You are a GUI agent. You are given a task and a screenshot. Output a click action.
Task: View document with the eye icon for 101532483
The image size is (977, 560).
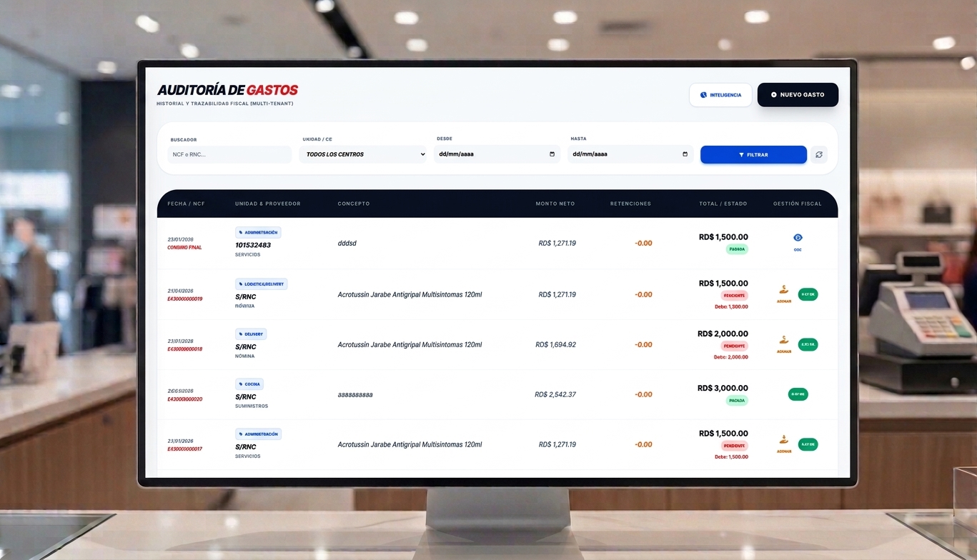(x=798, y=238)
